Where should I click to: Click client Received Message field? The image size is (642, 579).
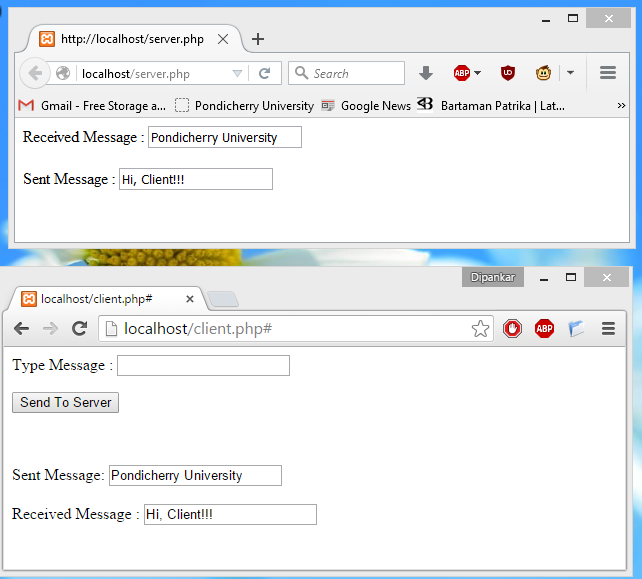pos(230,514)
